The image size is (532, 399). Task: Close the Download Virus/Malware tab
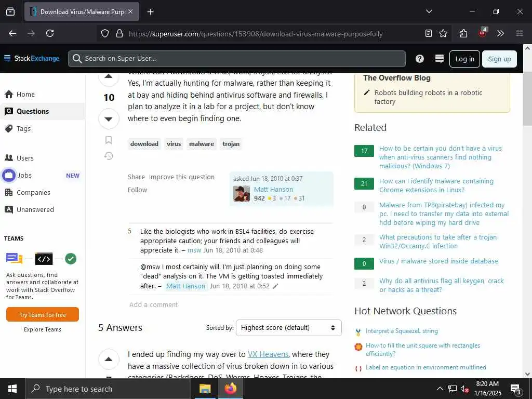130,11
